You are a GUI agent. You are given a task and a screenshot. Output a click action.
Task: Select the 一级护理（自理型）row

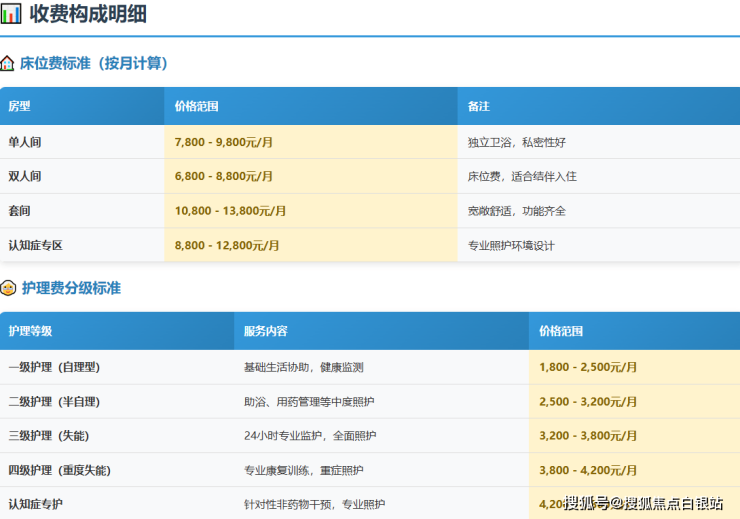pyautogui.click(x=54, y=367)
